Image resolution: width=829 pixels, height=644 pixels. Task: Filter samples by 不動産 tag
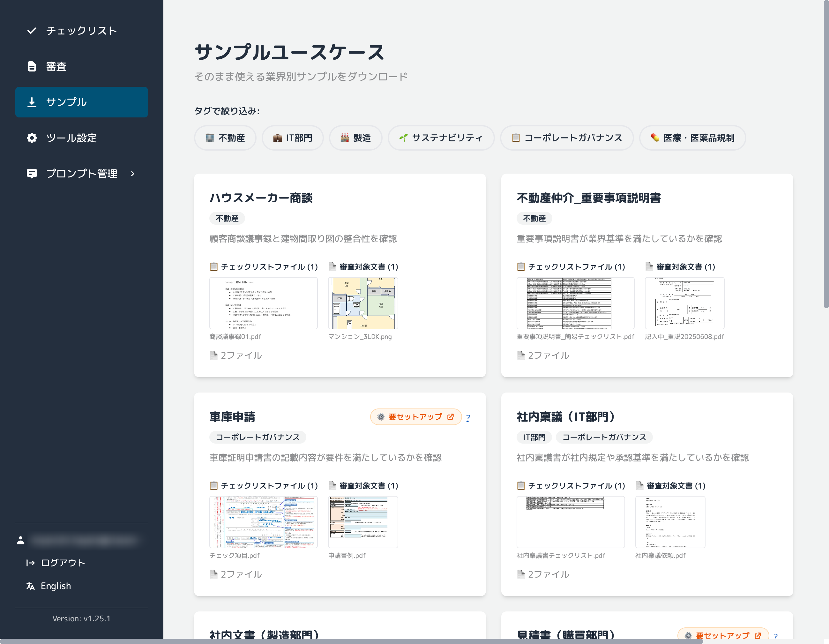225,138
